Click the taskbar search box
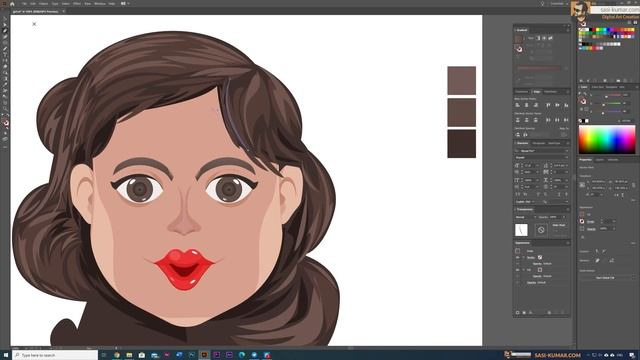Screen dimensions: 640x360 (x=55, y=355)
